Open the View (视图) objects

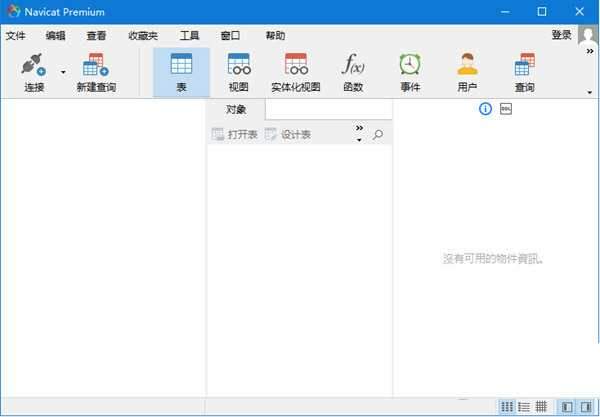238,68
